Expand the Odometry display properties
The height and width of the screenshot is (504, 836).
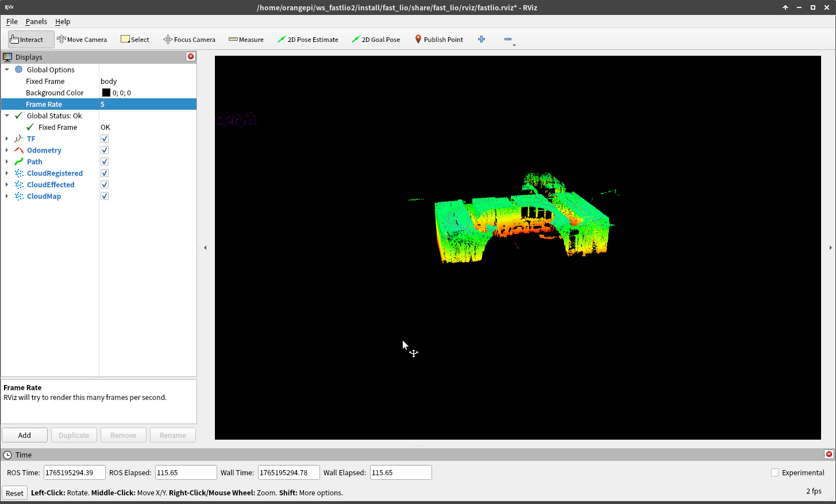pos(7,150)
